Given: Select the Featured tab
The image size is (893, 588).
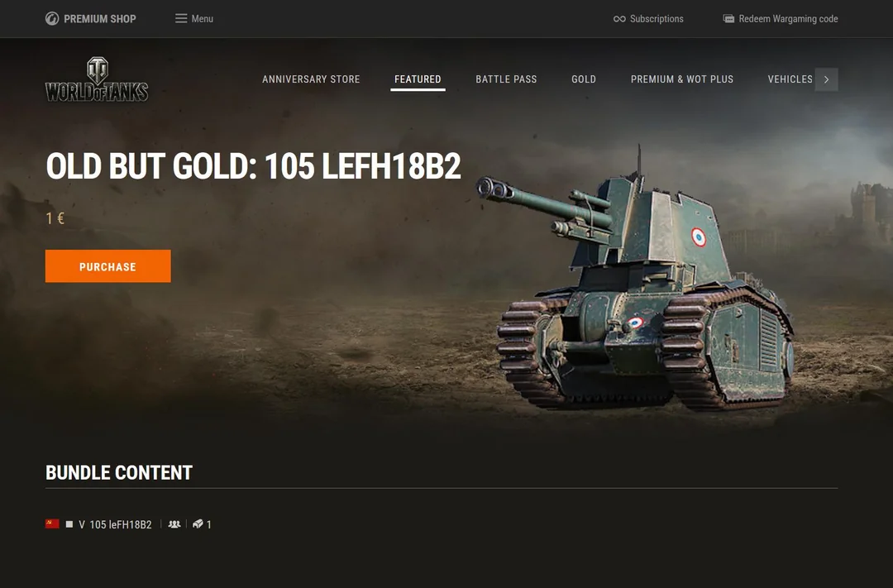Looking at the screenshot, I should pos(418,79).
